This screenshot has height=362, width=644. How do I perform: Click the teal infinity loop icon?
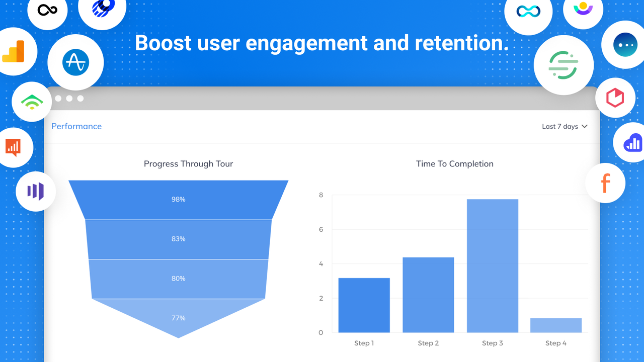click(x=528, y=11)
